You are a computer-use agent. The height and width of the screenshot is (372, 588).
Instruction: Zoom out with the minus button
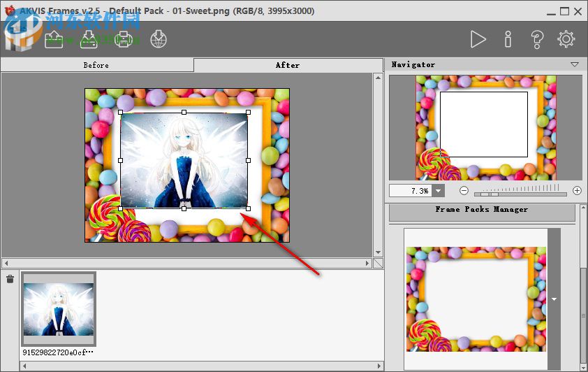(x=464, y=191)
